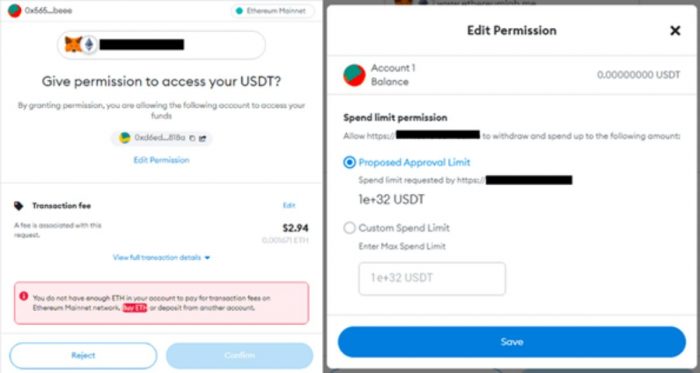Click the Buy ETH link in the warning
Screen dimensions: 700x373
pos(134,308)
